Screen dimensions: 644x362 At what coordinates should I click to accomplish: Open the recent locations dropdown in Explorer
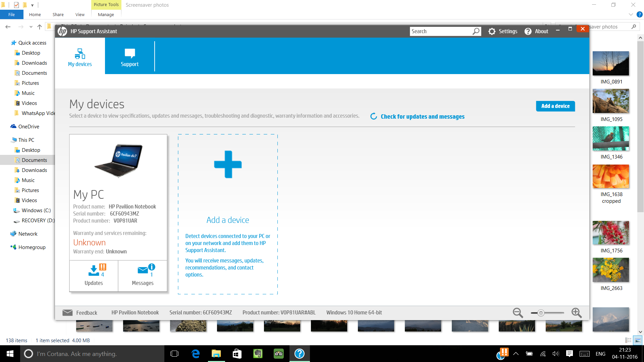[x=31, y=27]
